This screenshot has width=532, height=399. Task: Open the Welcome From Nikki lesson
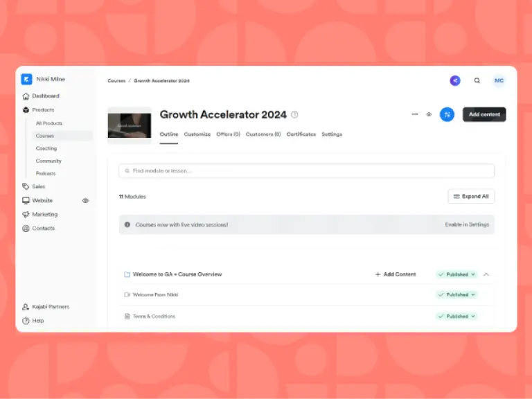tap(155, 295)
